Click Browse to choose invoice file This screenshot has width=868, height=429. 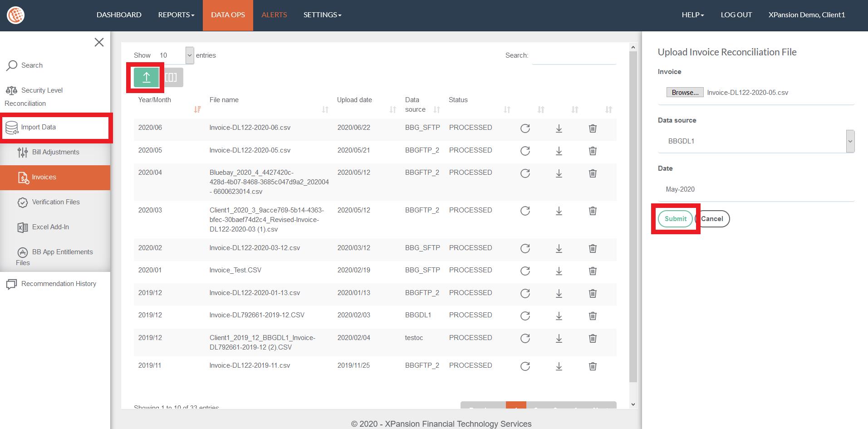tap(685, 93)
